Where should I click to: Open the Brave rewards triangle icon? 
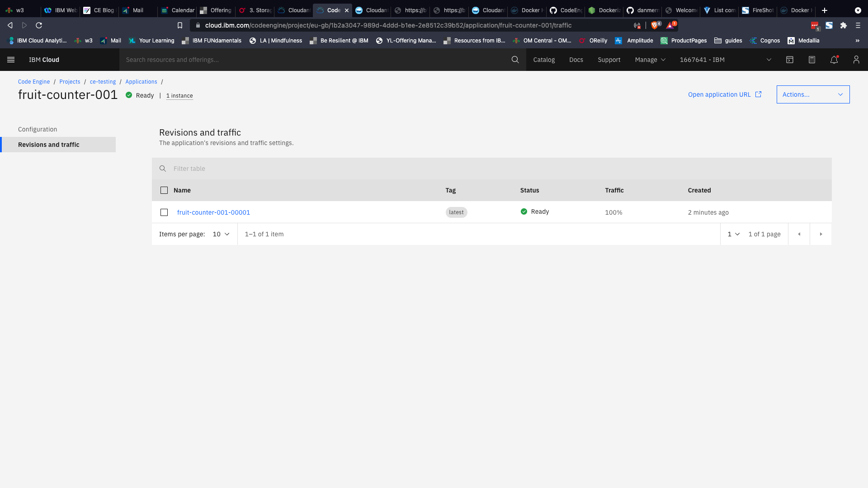pos(671,25)
